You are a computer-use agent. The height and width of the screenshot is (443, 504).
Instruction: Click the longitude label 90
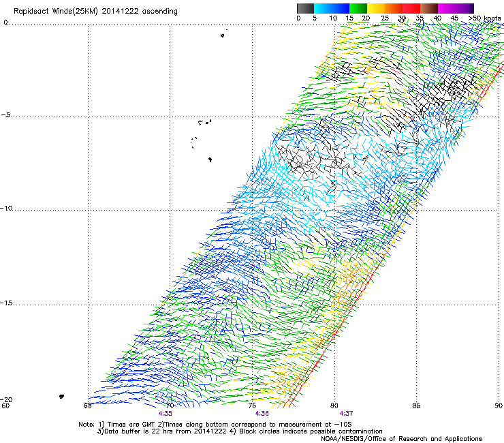pos(499,406)
